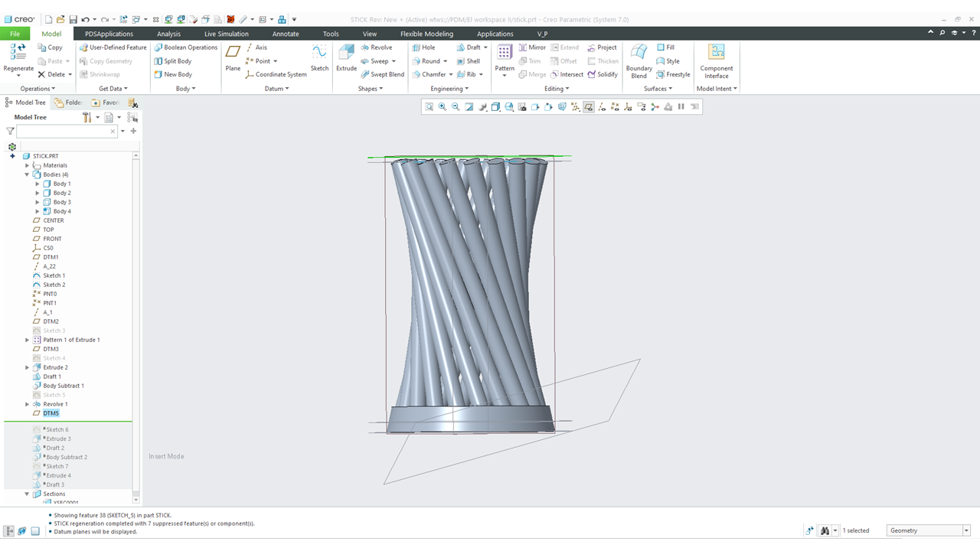This screenshot has height=551, width=980.
Task: Expand the Revolve 1 node
Action: [x=28, y=404]
